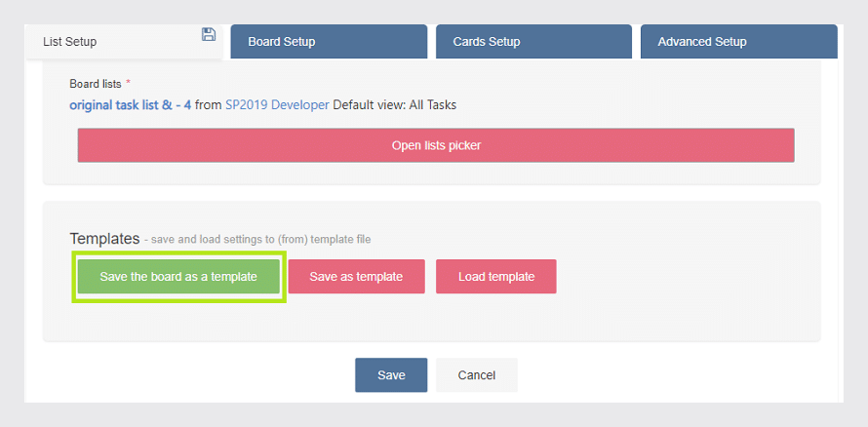Image resolution: width=868 pixels, height=427 pixels.
Task: Click the 'Templates' section heading
Action: [104, 239]
